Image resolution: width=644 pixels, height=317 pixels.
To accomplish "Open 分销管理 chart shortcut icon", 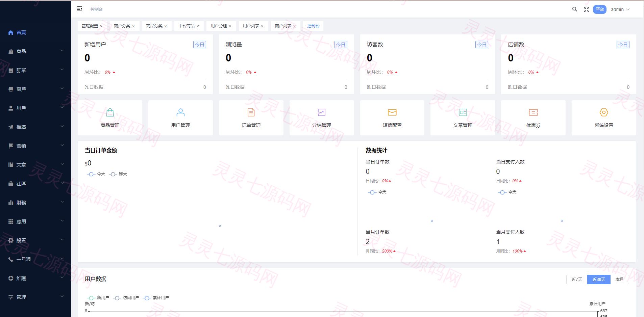I will pyautogui.click(x=322, y=112).
